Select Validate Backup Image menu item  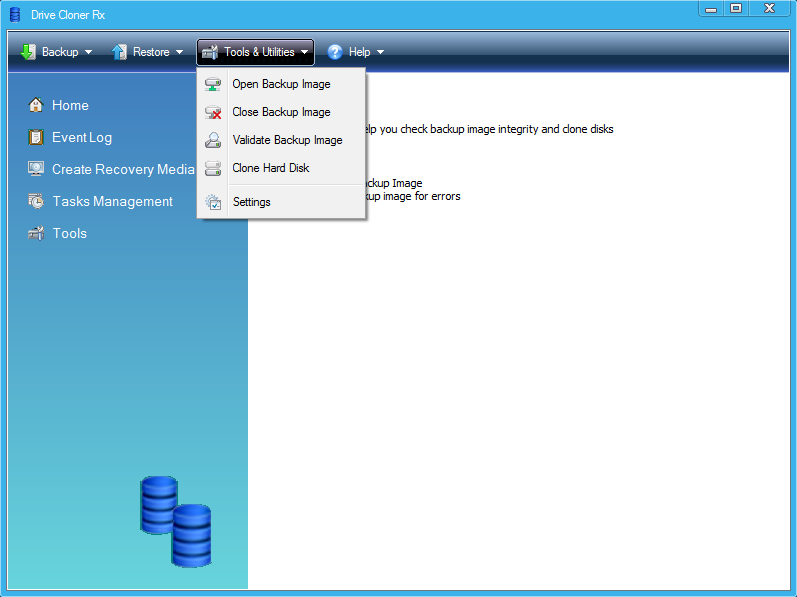[x=287, y=140]
